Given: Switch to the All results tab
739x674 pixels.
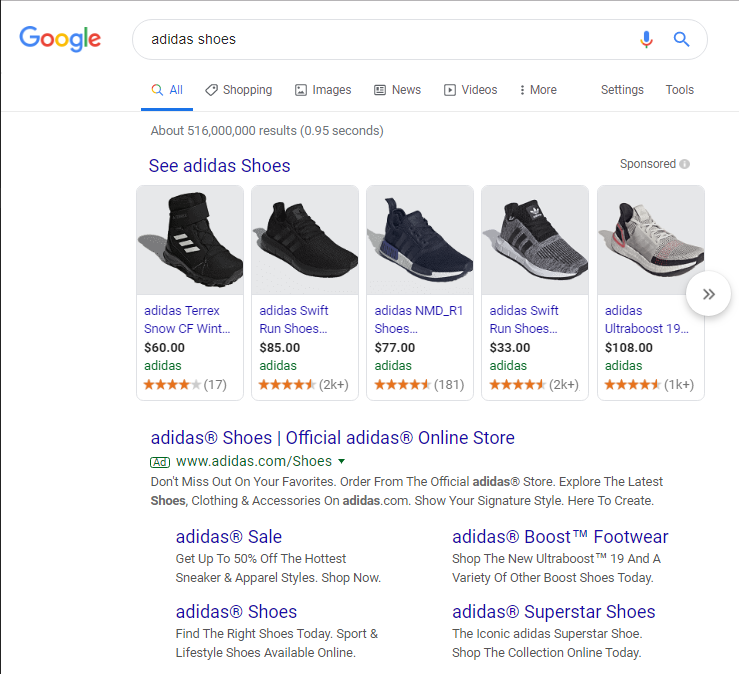Looking at the screenshot, I should click(x=167, y=90).
